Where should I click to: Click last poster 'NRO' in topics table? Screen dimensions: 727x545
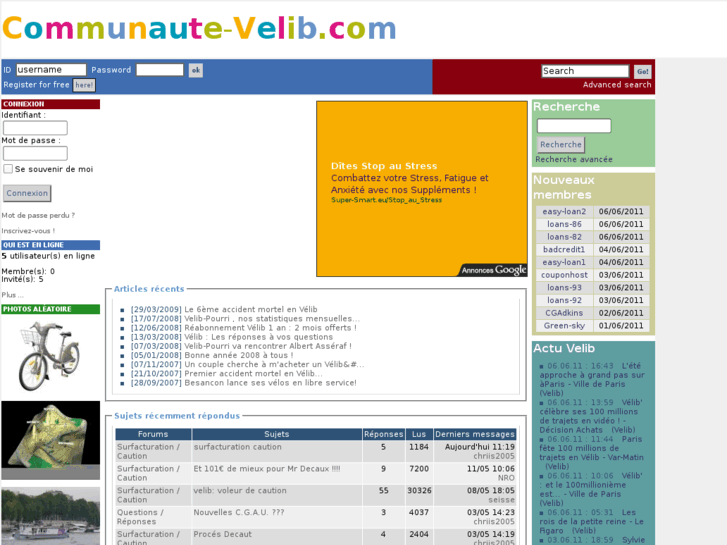tap(506, 478)
